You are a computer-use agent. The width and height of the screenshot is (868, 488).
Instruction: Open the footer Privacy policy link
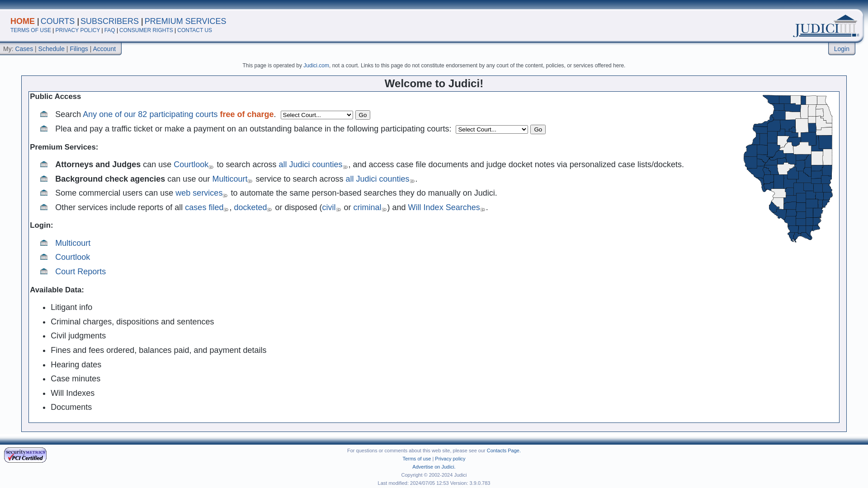point(450,459)
